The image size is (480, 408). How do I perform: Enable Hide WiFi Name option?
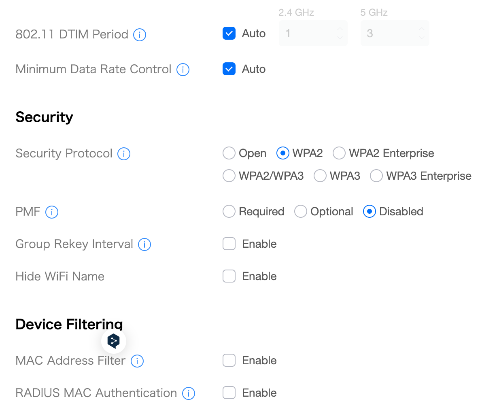click(229, 276)
